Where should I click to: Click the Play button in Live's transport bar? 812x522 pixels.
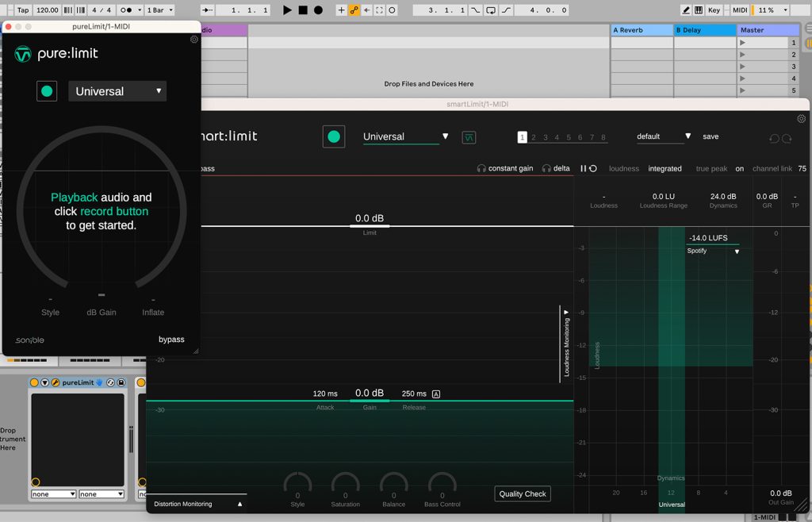[286, 10]
